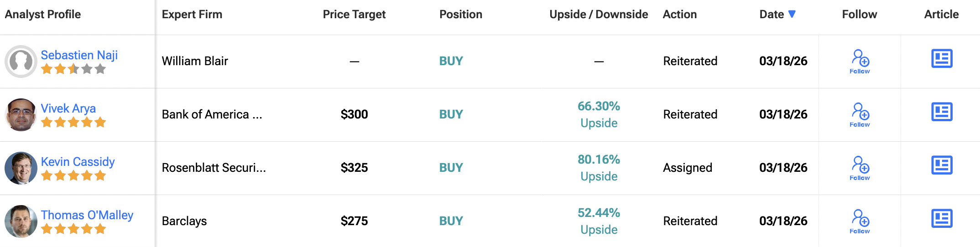Open the article for Rosenblatt Securities rating
980x247 pixels.
(942, 165)
